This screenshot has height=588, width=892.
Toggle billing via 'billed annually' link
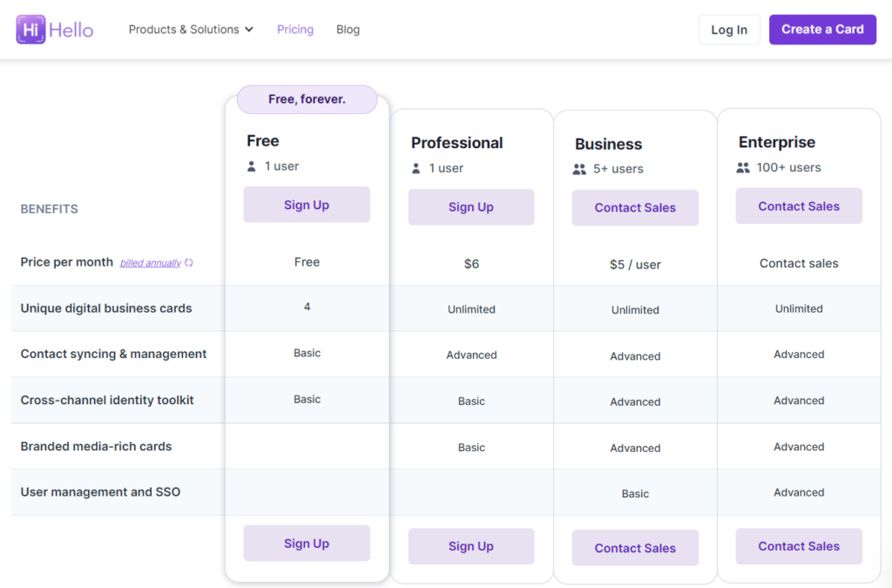click(150, 263)
